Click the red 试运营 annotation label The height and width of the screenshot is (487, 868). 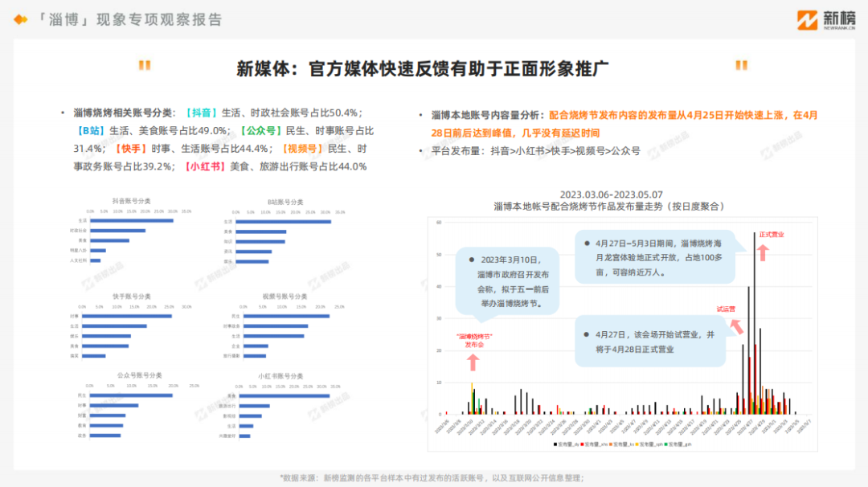click(727, 309)
